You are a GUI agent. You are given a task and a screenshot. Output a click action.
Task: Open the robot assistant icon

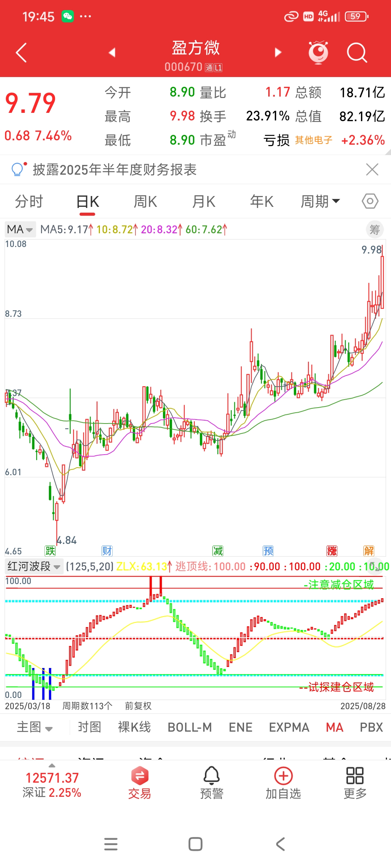coord(318,52)
